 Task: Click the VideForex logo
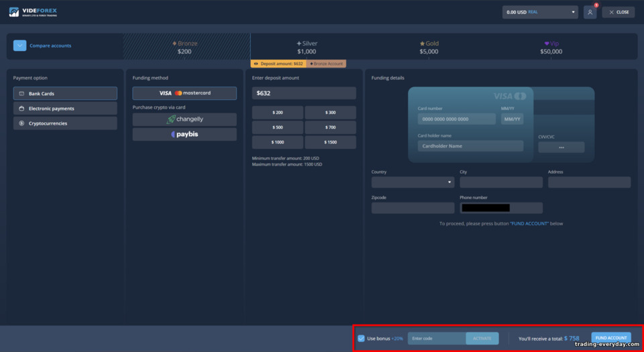coord(33,12)
